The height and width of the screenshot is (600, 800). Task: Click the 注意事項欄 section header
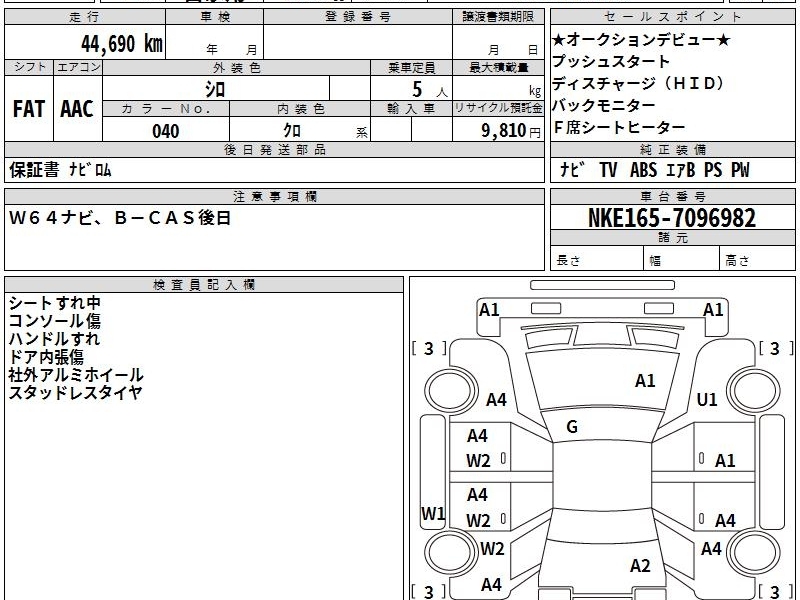point(274,196)
